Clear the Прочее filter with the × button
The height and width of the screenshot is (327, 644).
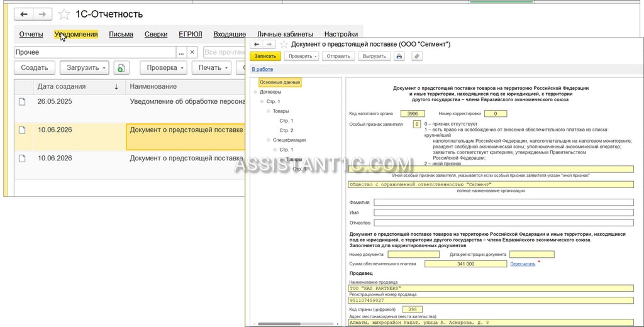pos(192,52)
